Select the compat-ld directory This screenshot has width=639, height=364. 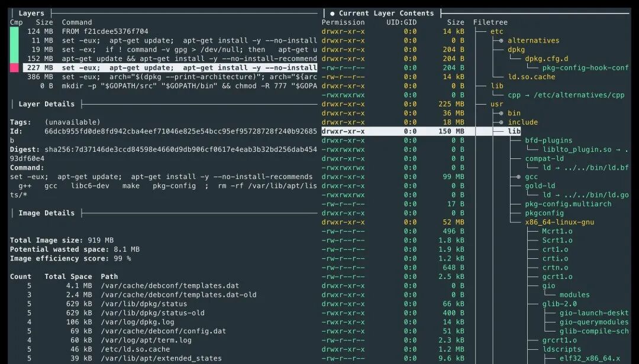(x=544, y=158)
